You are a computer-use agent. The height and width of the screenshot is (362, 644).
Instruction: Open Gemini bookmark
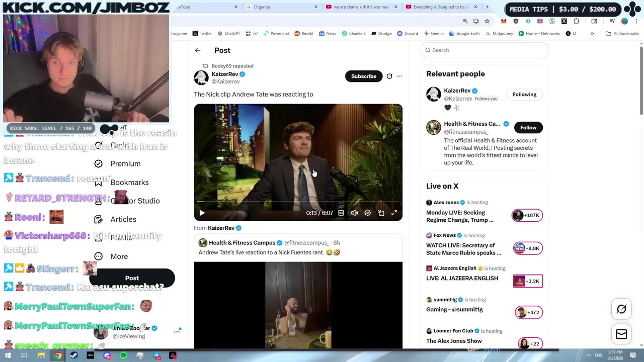pyautogui.click(x=434, y=34)
